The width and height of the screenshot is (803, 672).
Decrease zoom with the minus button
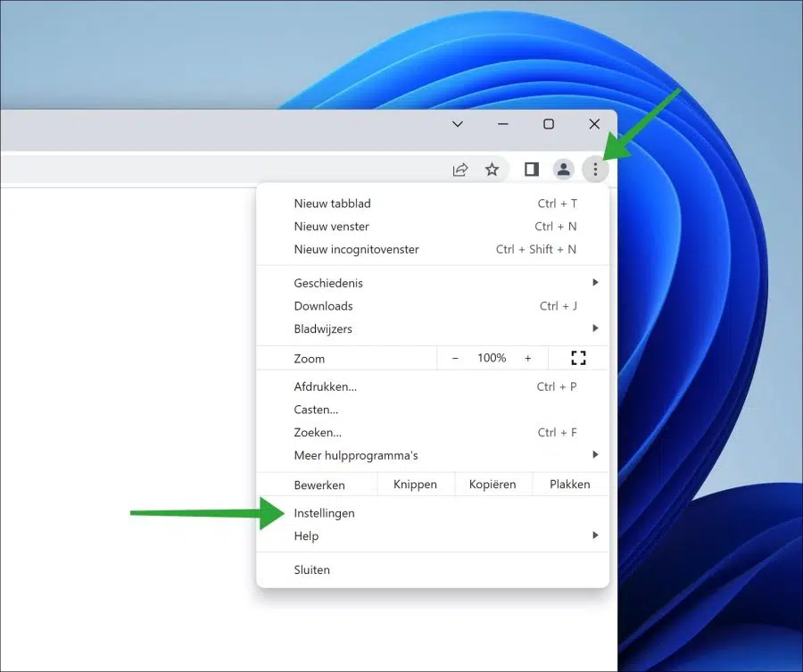click(x=455, y=358)
